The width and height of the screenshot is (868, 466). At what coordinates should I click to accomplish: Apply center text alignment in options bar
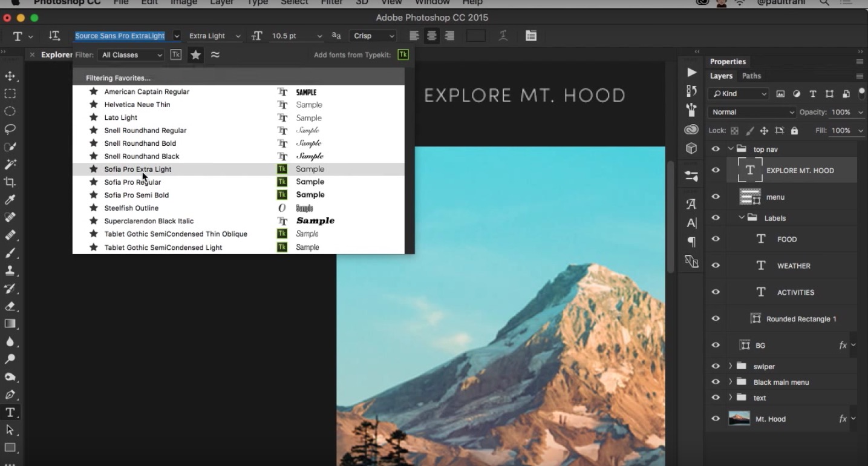click(431, 36)
